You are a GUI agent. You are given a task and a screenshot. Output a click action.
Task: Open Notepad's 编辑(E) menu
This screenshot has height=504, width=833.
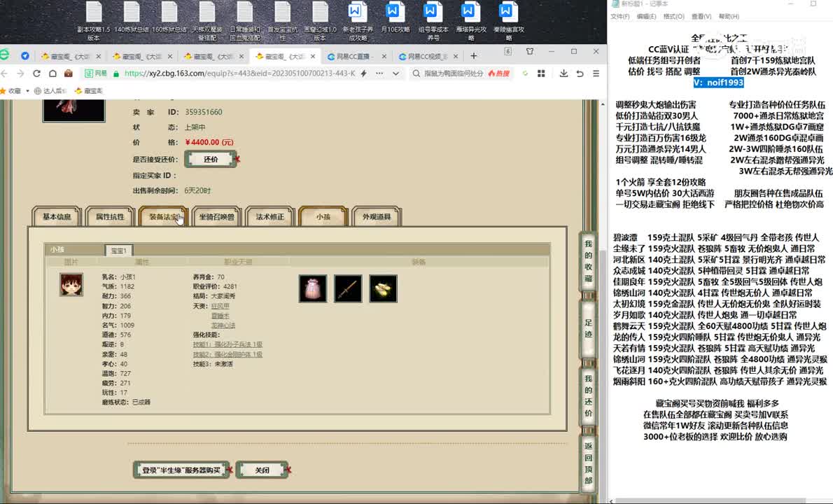pyautogui.click(x=646, y=17)
